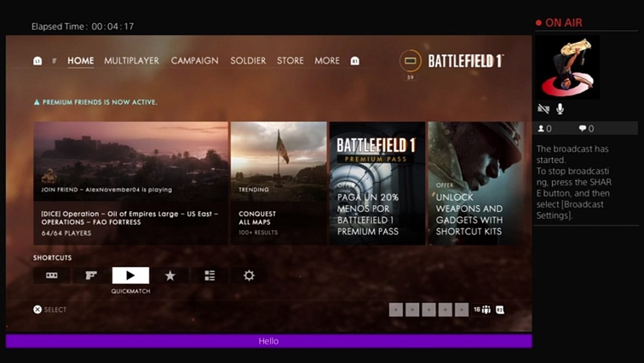644x363 pixels.
Task: Click the 64/64 PLAYERS text
Action: pyautogui.click(x=66, y=233)
